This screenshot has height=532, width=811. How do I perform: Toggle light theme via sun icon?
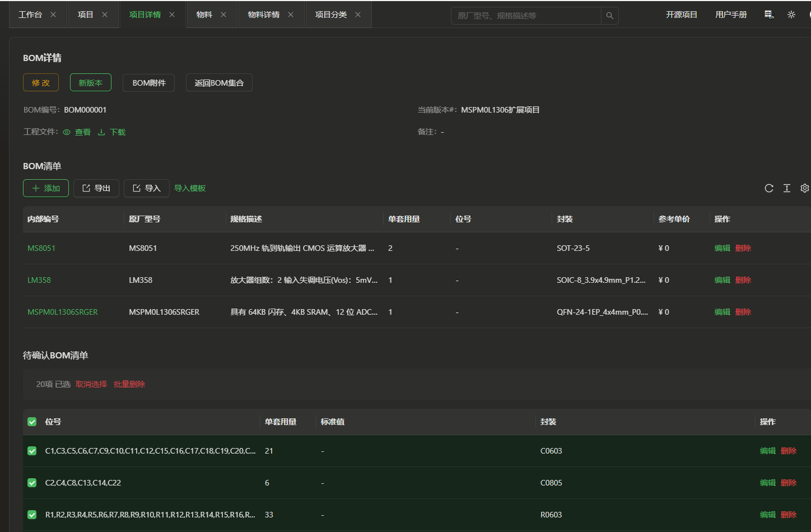(x=791, y=15)
